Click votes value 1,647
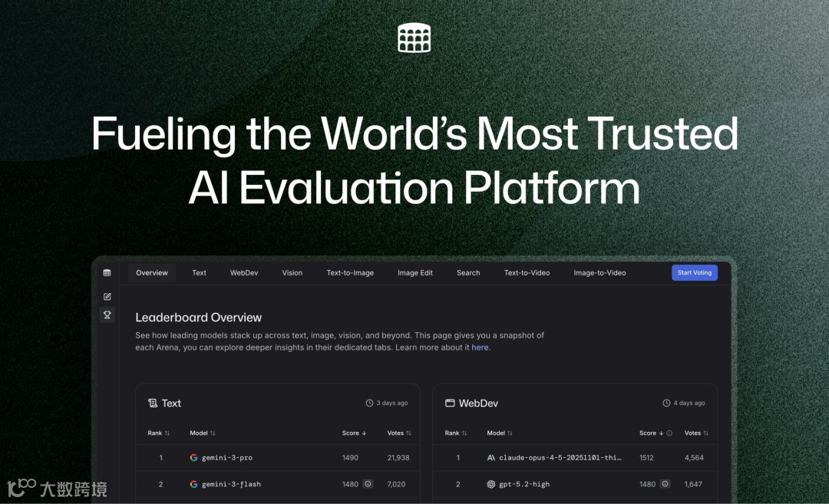The image size is (829, 504). [693, 484]
